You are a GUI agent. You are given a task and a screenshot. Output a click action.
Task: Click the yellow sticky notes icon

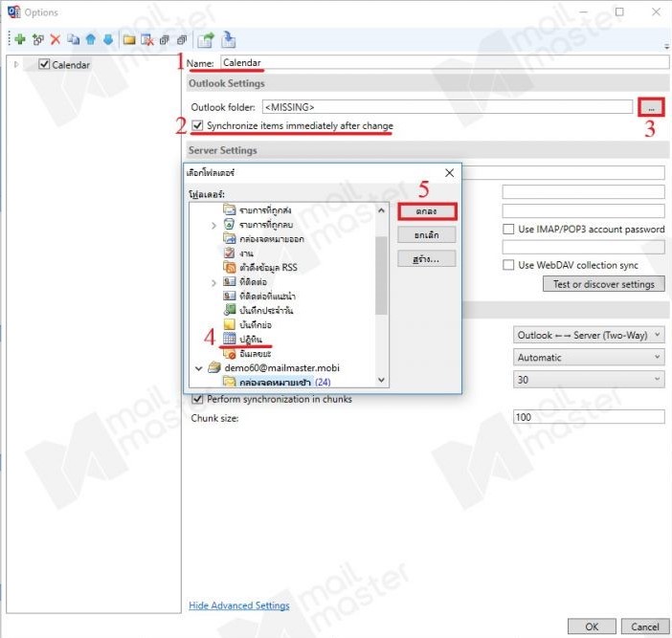230,324
